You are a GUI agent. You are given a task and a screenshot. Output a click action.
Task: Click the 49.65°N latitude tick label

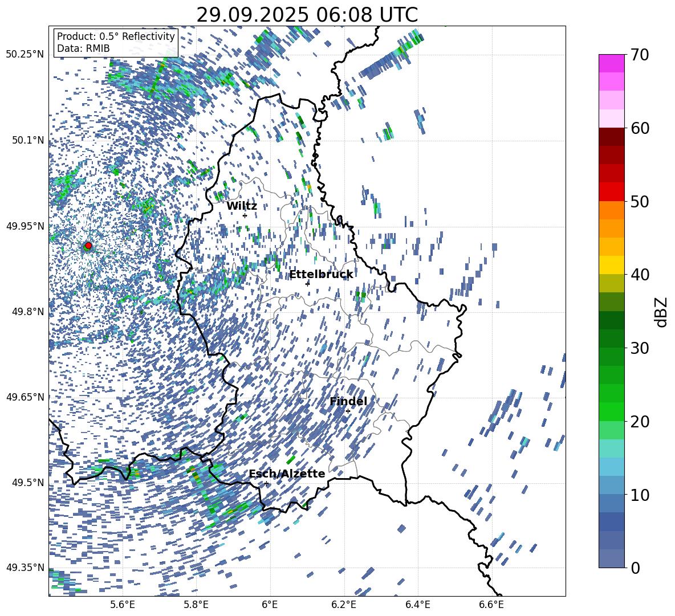[x=25, y=397]
